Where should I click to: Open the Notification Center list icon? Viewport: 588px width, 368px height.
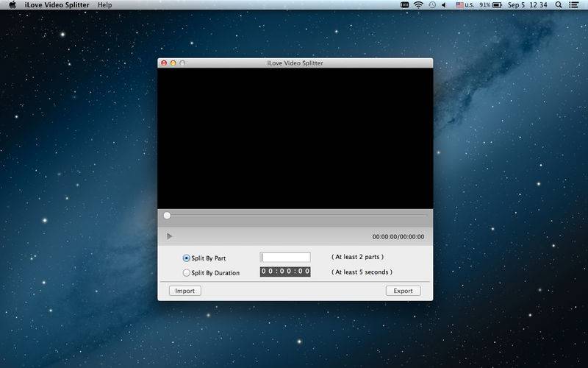coord(573,5)
